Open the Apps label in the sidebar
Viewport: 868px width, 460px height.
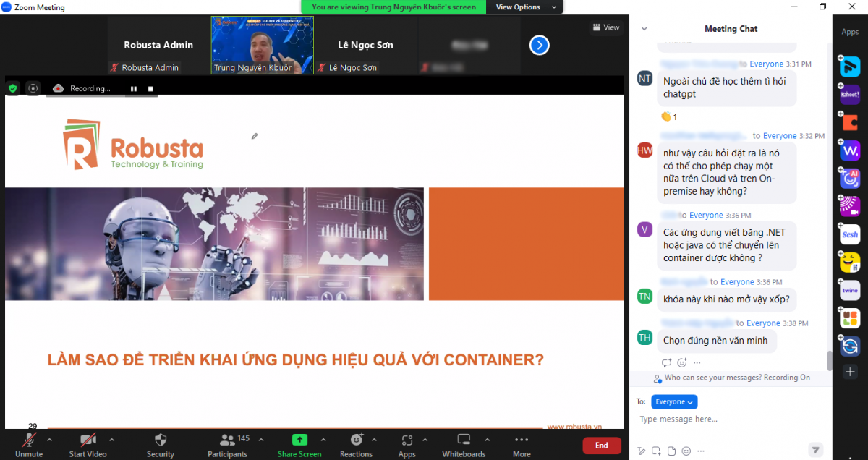click(850, 32)
